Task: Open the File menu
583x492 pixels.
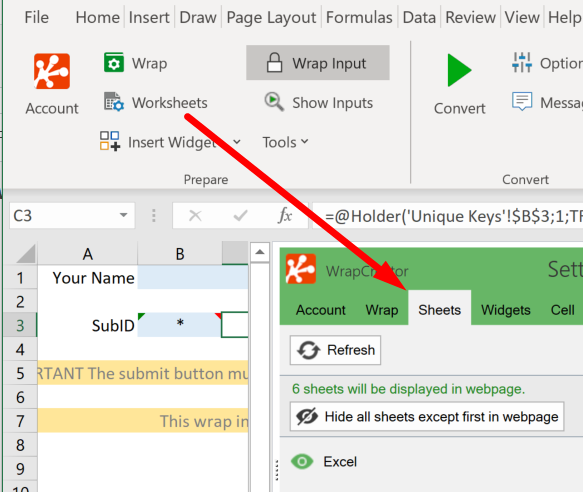Action: point(36,17)
